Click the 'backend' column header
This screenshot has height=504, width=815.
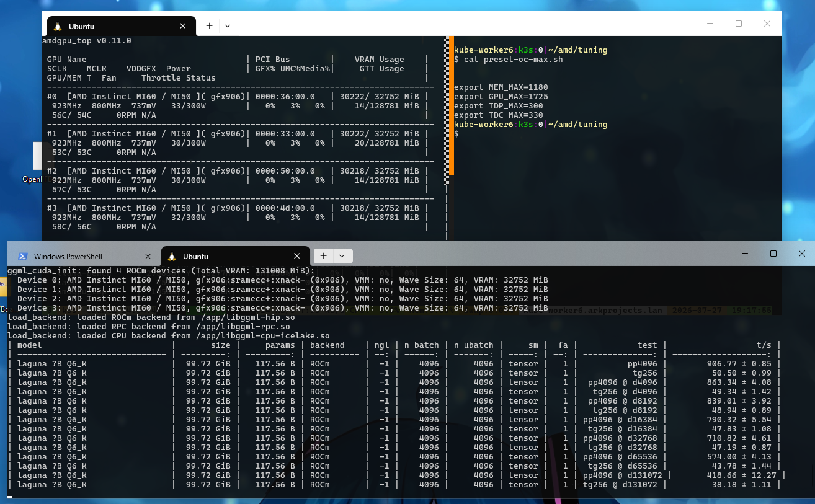(327, 345)
